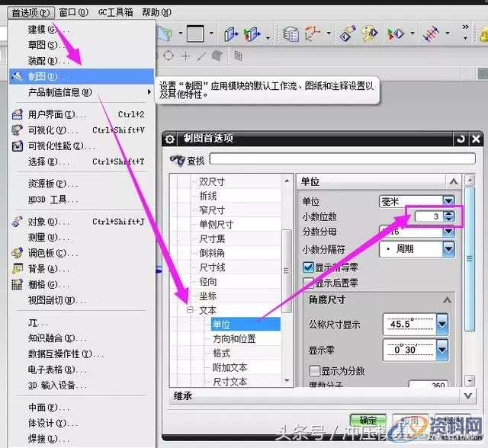Image resolution: width=488 pixels, height=448 pixels.
Task: Click the circle selection icon in second toolbar
Action: click(x=169, y=56)
